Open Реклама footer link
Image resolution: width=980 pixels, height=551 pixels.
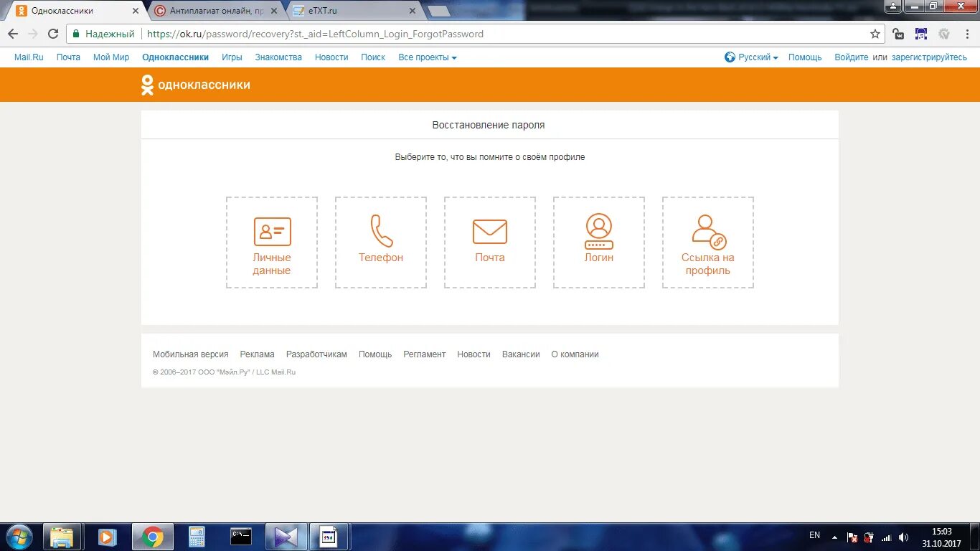point(258,354)
